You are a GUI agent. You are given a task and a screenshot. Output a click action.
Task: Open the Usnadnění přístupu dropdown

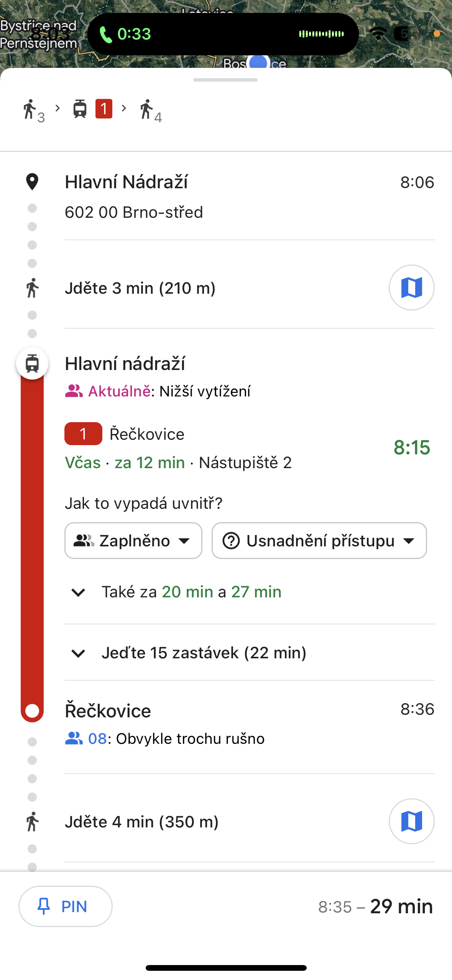(x=319, y=541)
